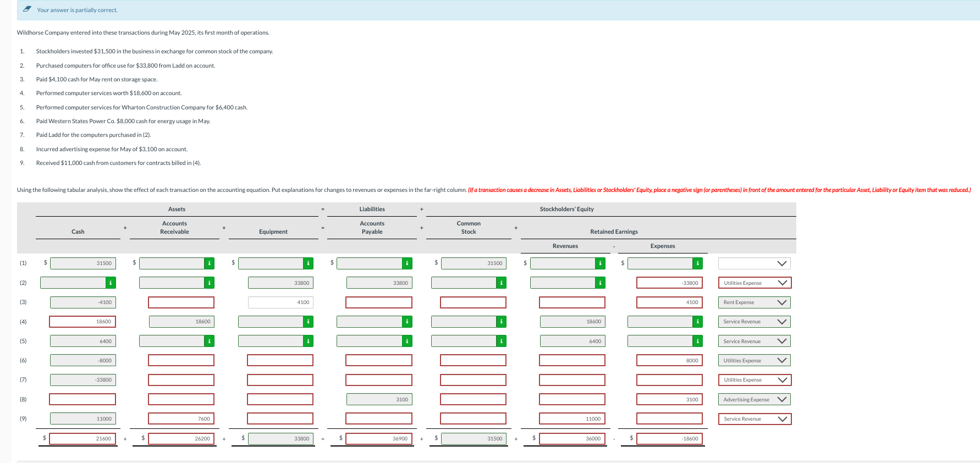Open row 2 Utilities Expense explanation dropdown
The height and width of the screenshot is (463, 980).
(755, 283)
